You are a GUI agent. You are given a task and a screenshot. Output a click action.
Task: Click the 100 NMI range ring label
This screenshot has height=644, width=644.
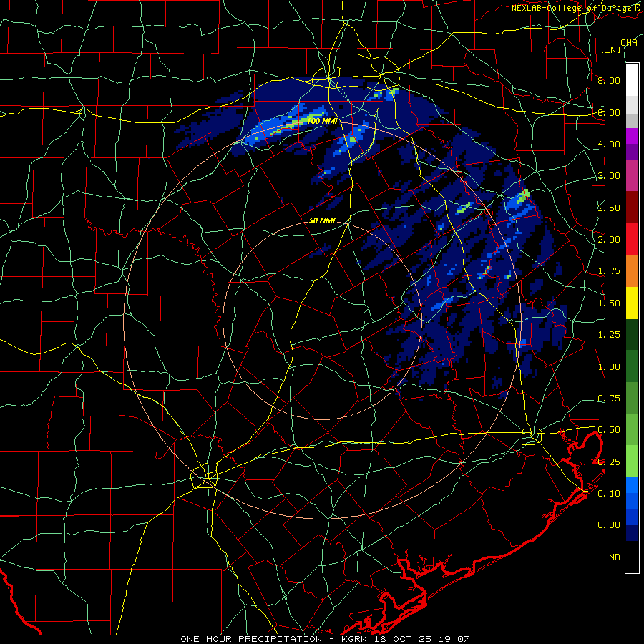(323, 121)
